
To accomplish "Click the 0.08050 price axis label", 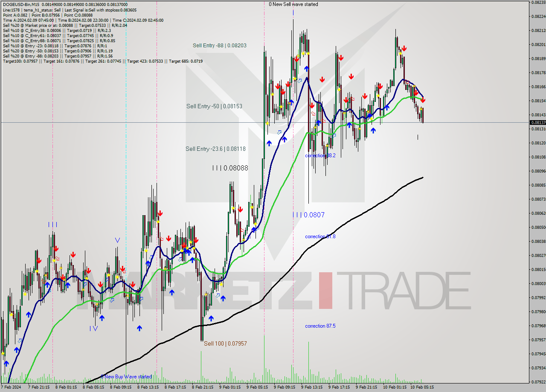I will coord(538,227).
